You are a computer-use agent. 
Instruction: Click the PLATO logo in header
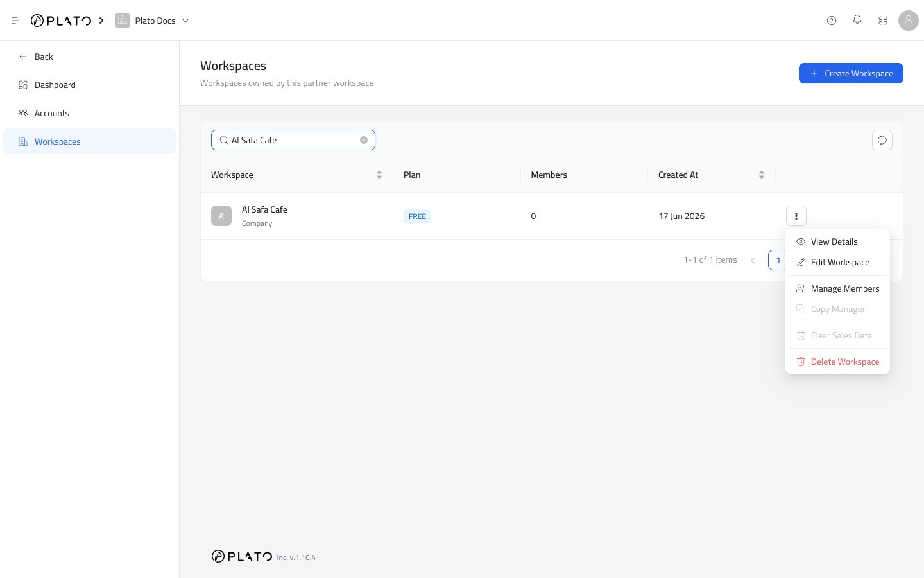(61, 21)
